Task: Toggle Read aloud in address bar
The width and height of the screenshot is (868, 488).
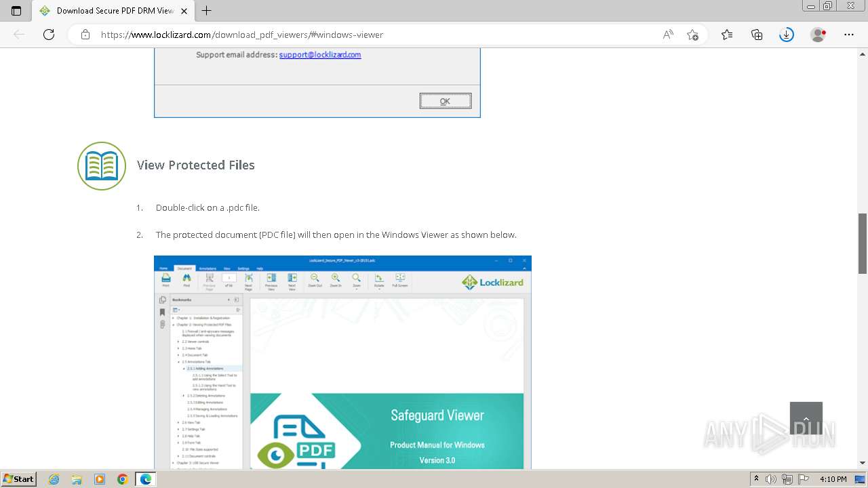Action: (668, 35)
